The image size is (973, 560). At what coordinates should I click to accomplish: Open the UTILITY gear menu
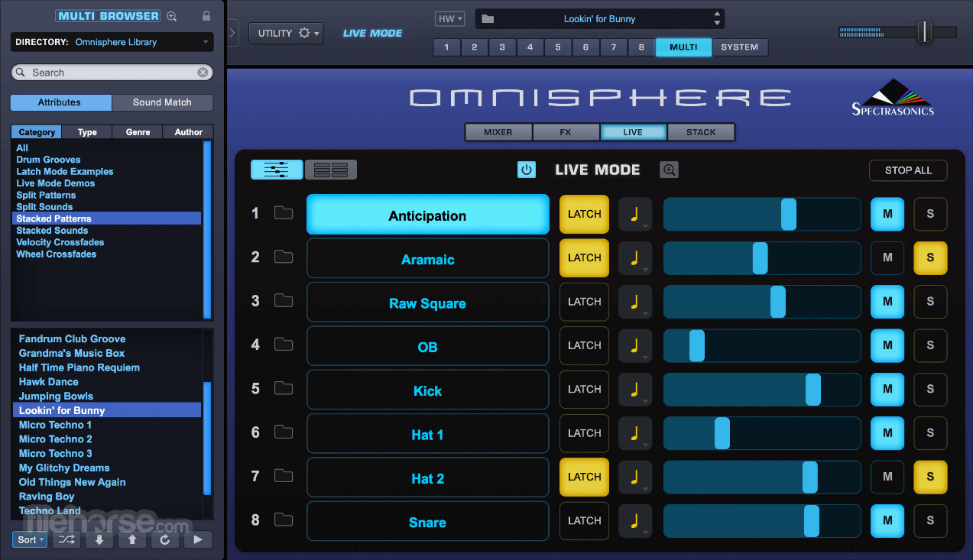tap(285, 33)
